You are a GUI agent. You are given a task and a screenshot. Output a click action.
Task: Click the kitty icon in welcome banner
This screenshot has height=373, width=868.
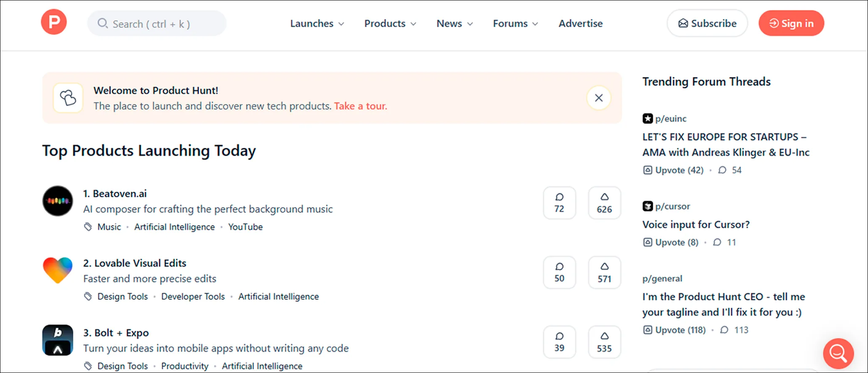coord(68,98)
